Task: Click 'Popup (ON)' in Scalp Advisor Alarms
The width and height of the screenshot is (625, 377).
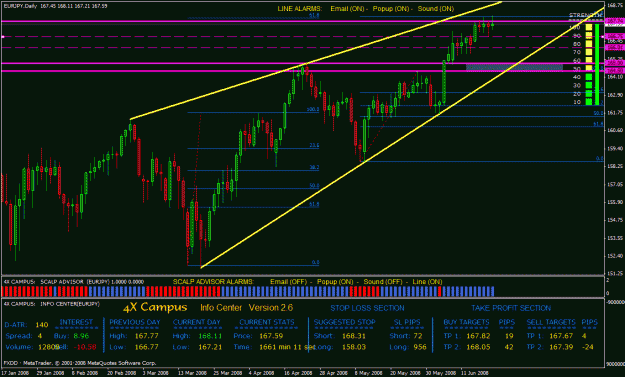Action: 335,282
